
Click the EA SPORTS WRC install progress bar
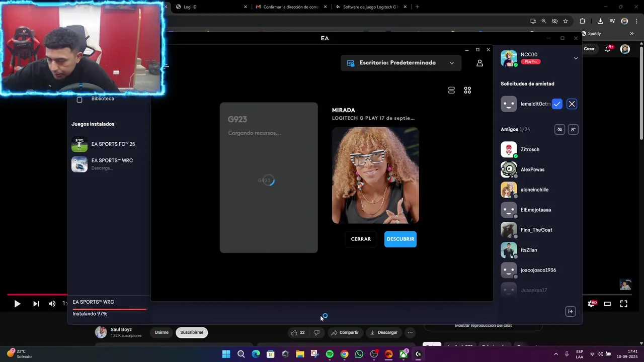coord(110,309)
